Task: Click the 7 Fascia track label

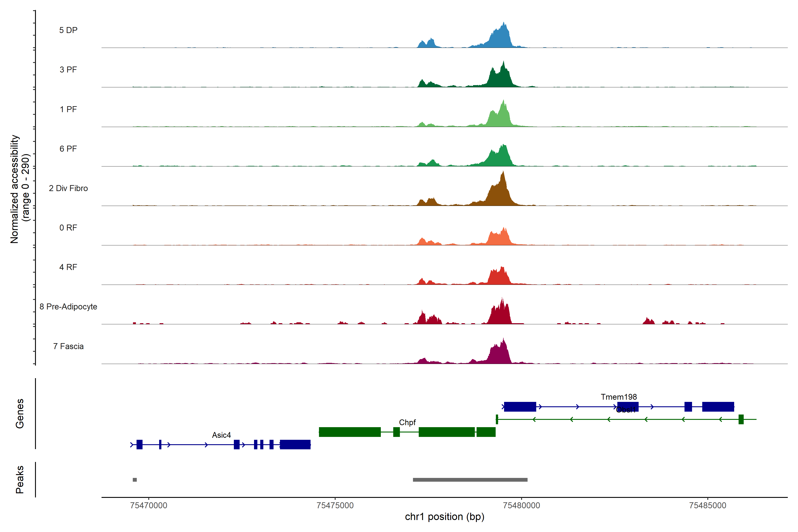Action: click(68, 346)
